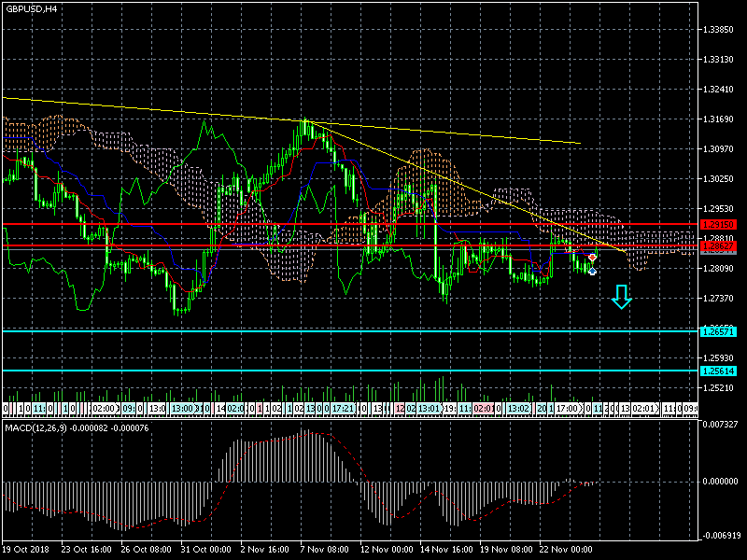Image resolution: width=747 pixels, height=560 pixels.
Task: Click the 19: event marker
Action: pyautogui.click(x=448, y=409)
